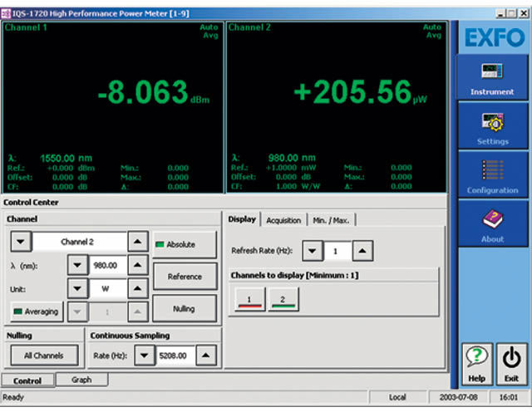Click the Channel 2 panel title
The height and width of the screenshot is (412, 532).
click(249, 27)
